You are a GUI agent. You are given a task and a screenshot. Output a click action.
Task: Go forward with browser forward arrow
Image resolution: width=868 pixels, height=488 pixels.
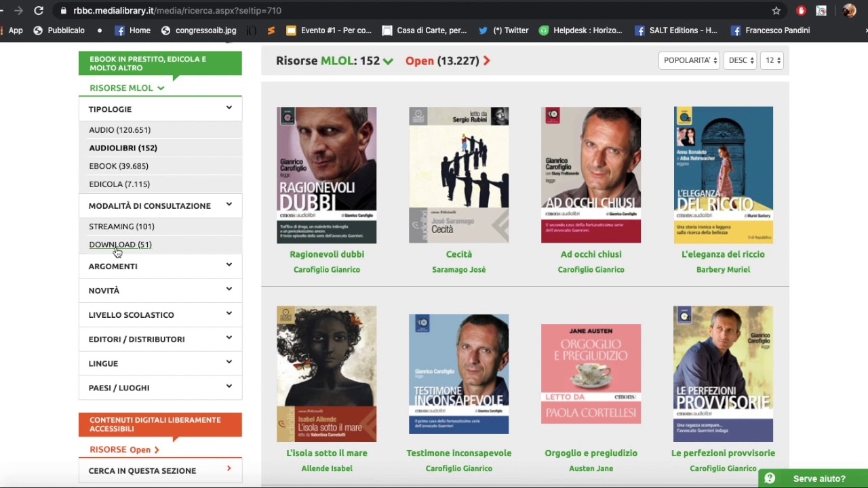[x=18, y=11]
